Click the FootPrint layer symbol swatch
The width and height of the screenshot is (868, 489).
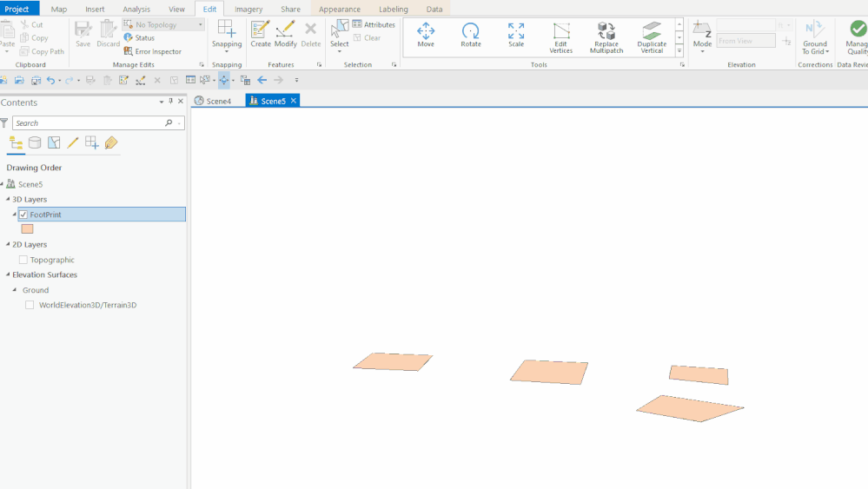[x=27, y=229]
